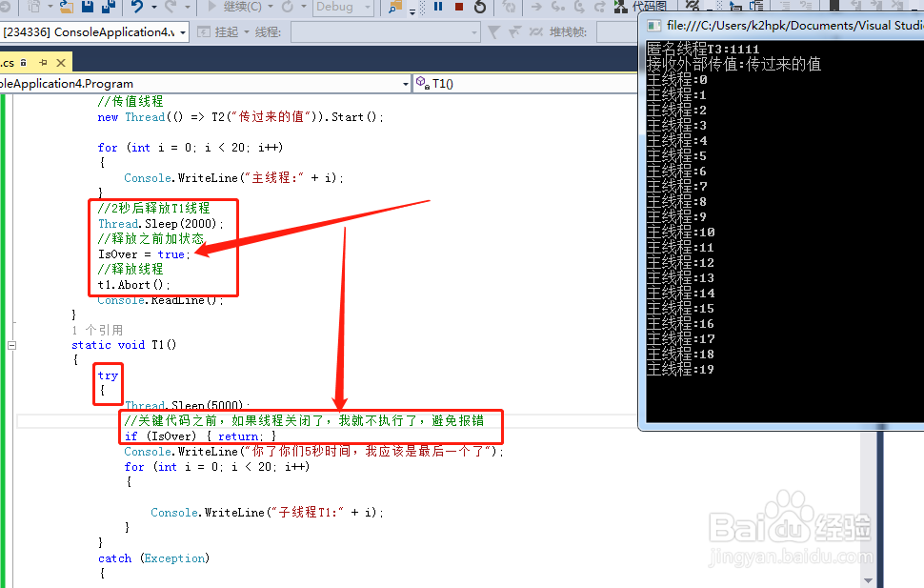
Task: Click the Step Into icon
Action: click(557, 7)
